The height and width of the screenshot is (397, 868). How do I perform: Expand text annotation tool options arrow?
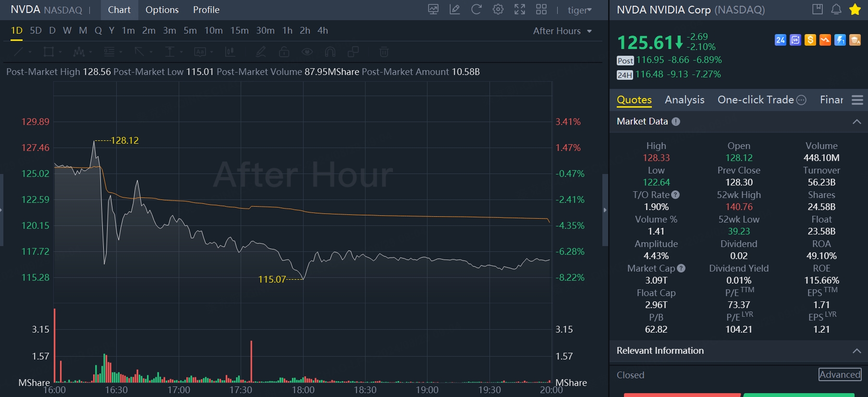(x=211, y=52)
